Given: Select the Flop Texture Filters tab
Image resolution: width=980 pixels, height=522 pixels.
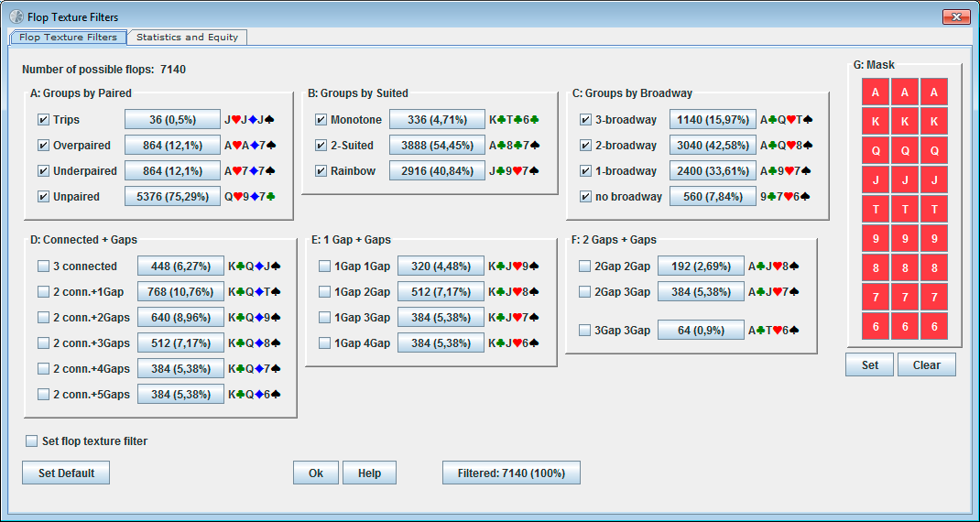Looking at the screenshot, I should (x=68, y=38).
